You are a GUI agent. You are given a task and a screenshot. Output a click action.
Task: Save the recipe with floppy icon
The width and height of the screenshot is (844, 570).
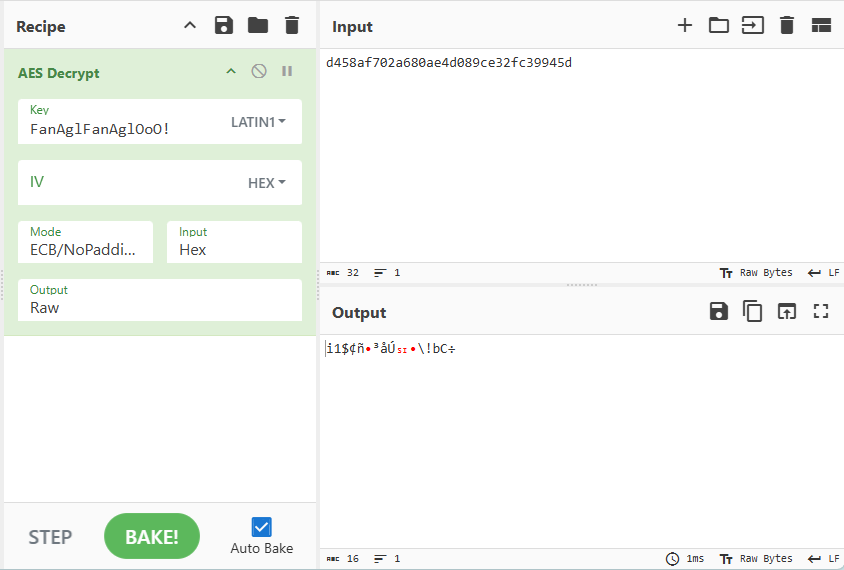224,25
